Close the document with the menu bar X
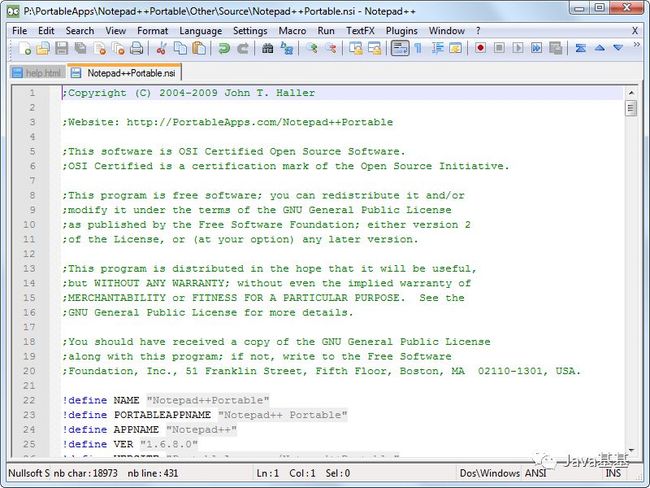 (635, 31)
